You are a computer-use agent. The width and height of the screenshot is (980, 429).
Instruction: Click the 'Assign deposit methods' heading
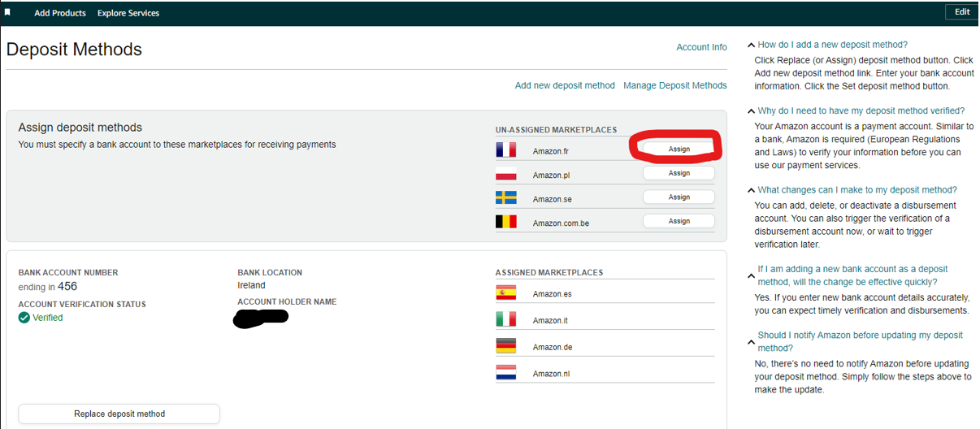click(x=80, y=128)
